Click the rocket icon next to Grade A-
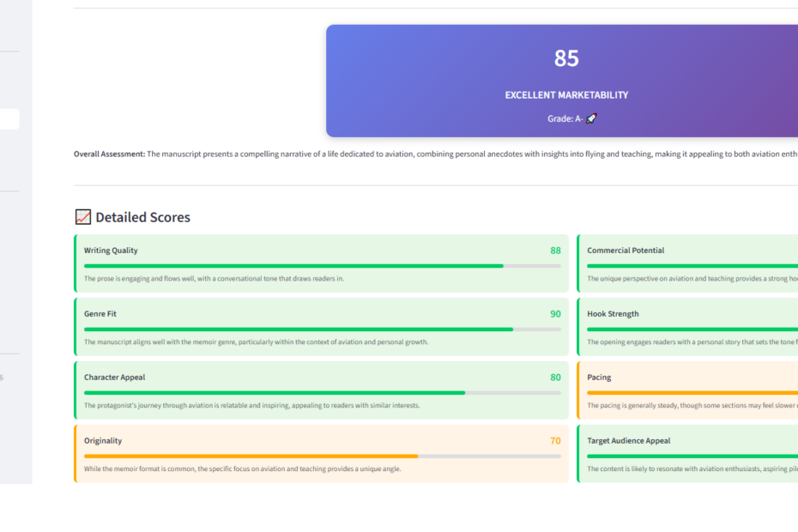This screenshot has height=532, width=798. pyautogui.click(x=591, y=118)
